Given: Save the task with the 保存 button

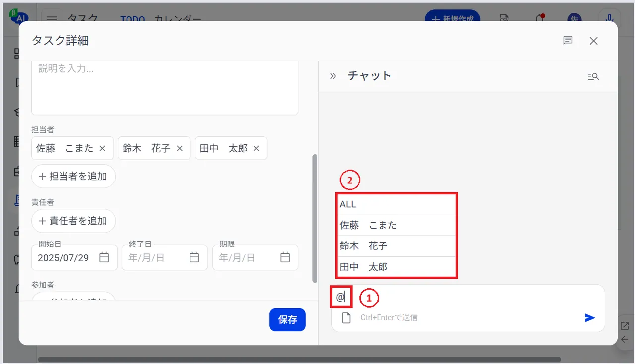Looking at the screenshot, I should (287, 320).
